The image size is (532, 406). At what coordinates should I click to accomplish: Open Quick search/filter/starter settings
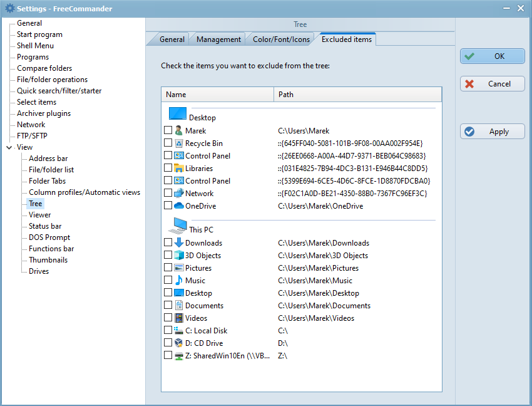59,91
